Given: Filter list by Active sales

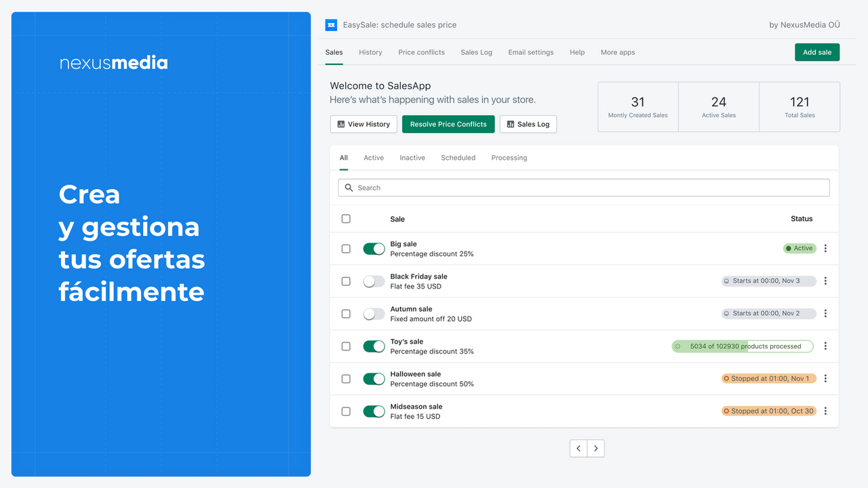Looking at the screenshot, I should (x=374, y=158).
